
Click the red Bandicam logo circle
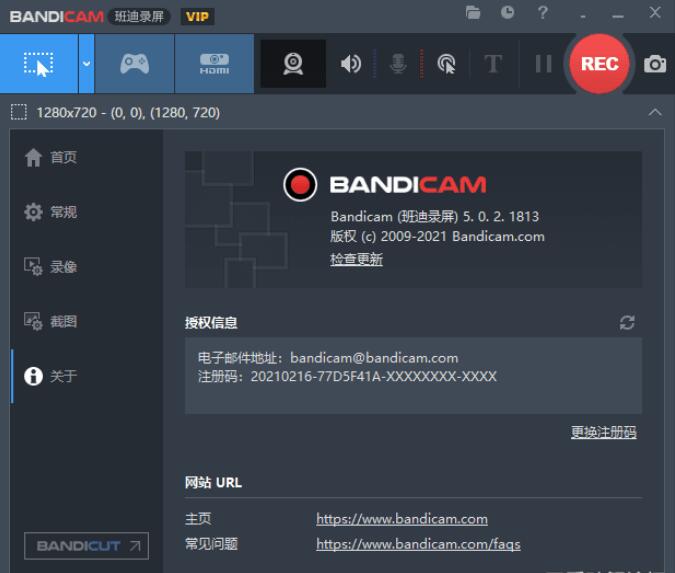click(x=300, y=185)
